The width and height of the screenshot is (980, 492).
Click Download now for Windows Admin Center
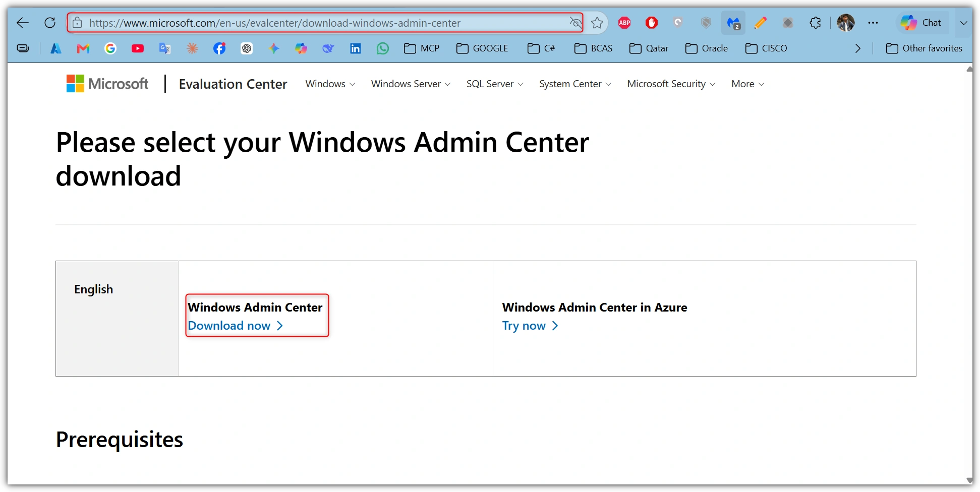236,326
